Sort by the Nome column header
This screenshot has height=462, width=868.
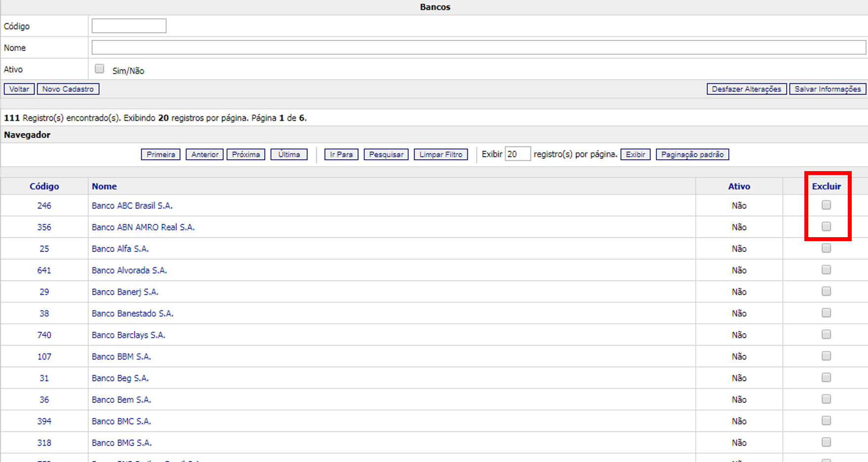(x=104, y=186)
